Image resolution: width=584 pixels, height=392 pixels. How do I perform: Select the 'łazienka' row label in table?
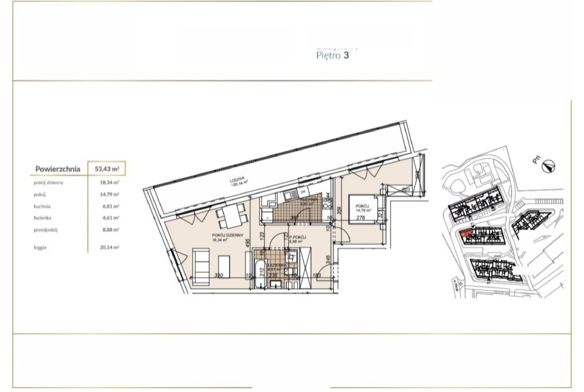tap(42, 218)
